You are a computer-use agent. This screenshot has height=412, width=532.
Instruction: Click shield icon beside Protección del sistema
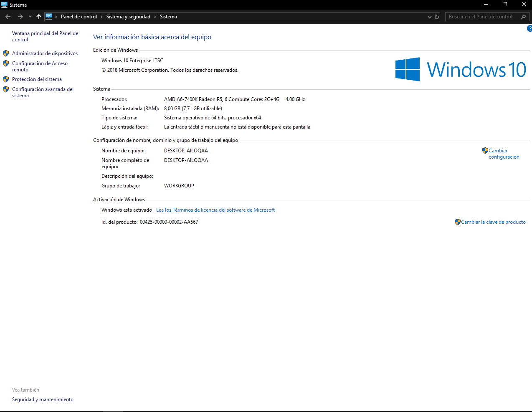tap(6, 79)
